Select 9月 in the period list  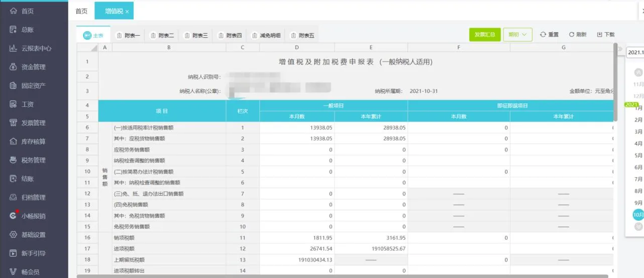coord(638,203)
